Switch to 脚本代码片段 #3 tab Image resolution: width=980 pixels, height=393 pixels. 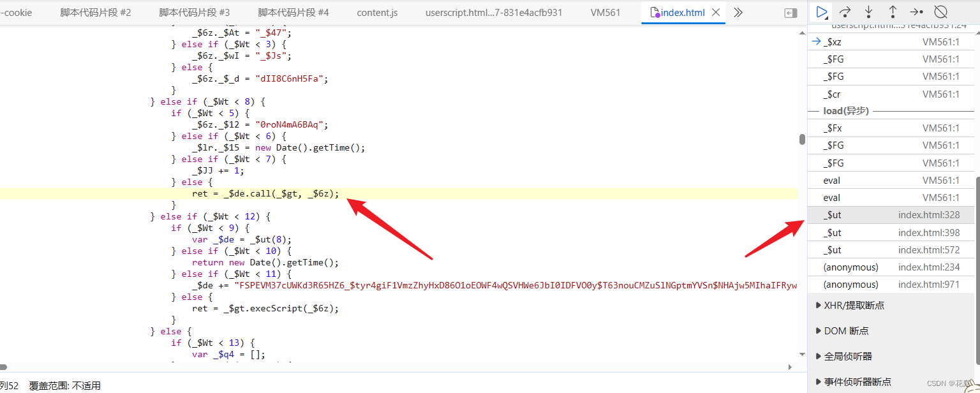(x=195, y=12)
